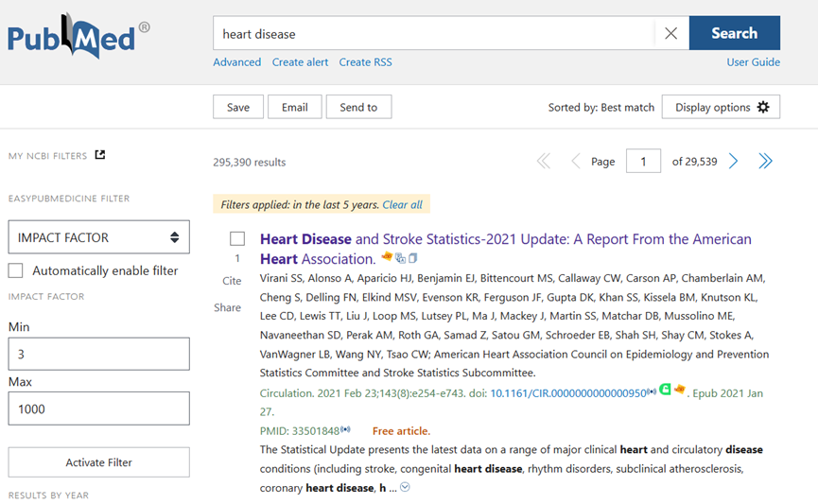Click Activate Filter button
The height and width of the screenshot is (504, 818).
coord(98,462)
